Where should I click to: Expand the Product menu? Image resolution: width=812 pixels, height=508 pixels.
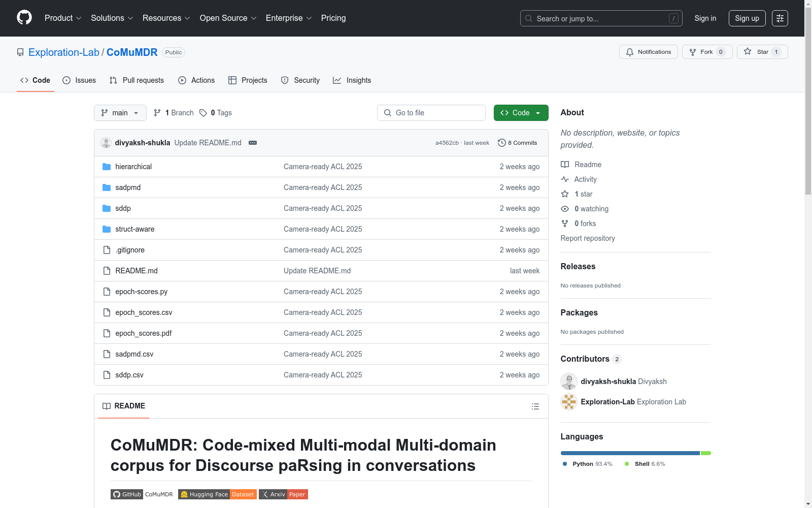[63, 18]
